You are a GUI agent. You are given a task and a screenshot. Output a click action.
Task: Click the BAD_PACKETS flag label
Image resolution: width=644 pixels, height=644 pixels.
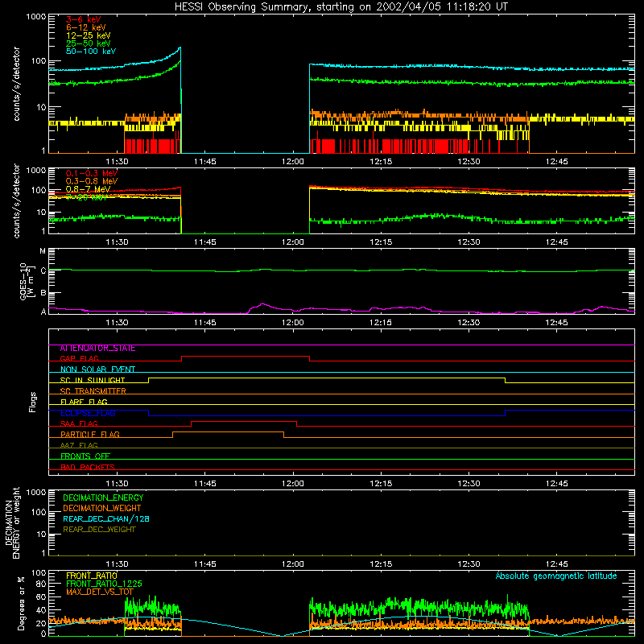point(88,467)
